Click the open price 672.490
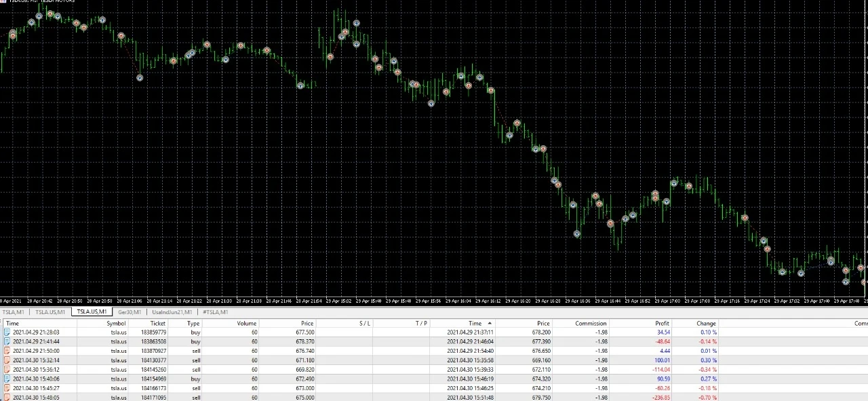This screenshot has height=401, width=868. [305, 379]
